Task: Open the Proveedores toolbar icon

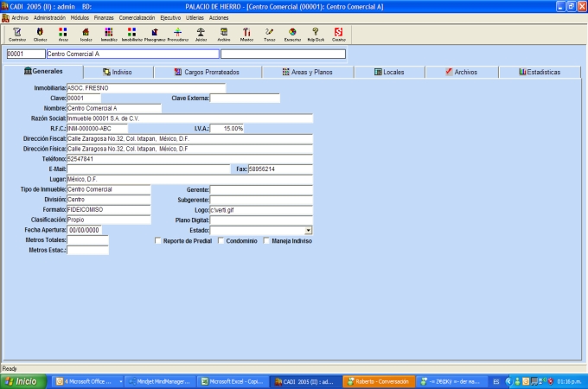Action: 177,34
